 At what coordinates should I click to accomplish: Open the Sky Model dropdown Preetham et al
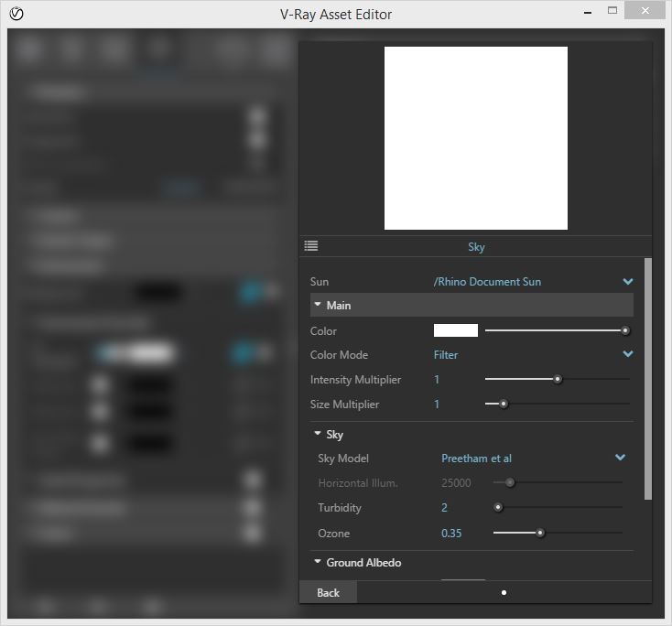click(533, 458)
